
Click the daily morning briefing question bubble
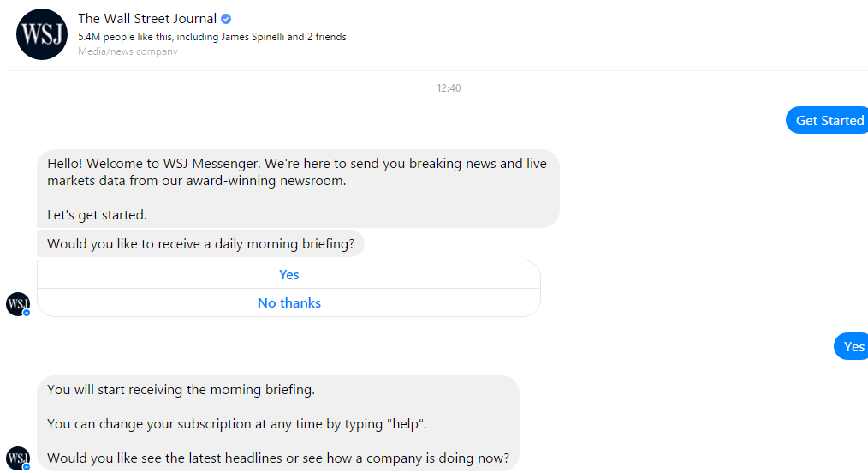(200, 243)
